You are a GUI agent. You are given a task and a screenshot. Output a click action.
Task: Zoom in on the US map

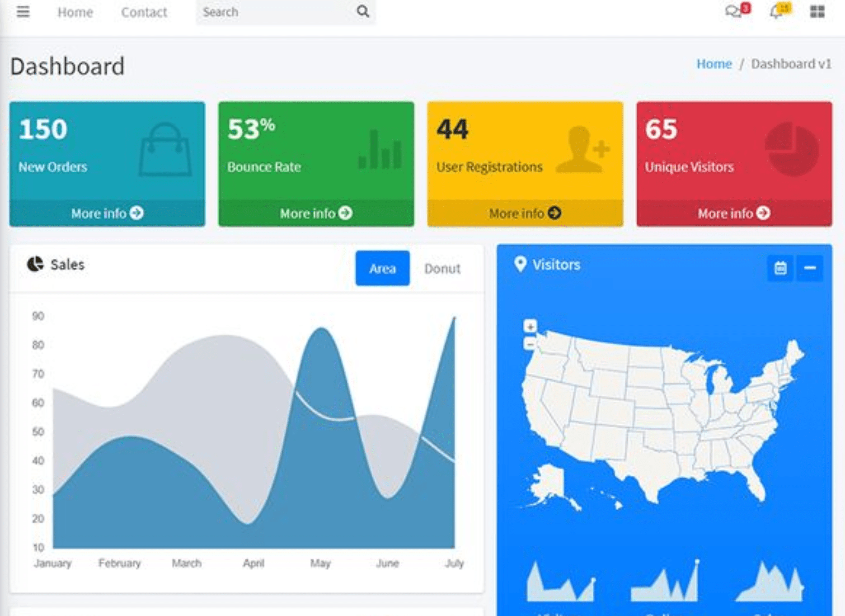pos(530,326)
